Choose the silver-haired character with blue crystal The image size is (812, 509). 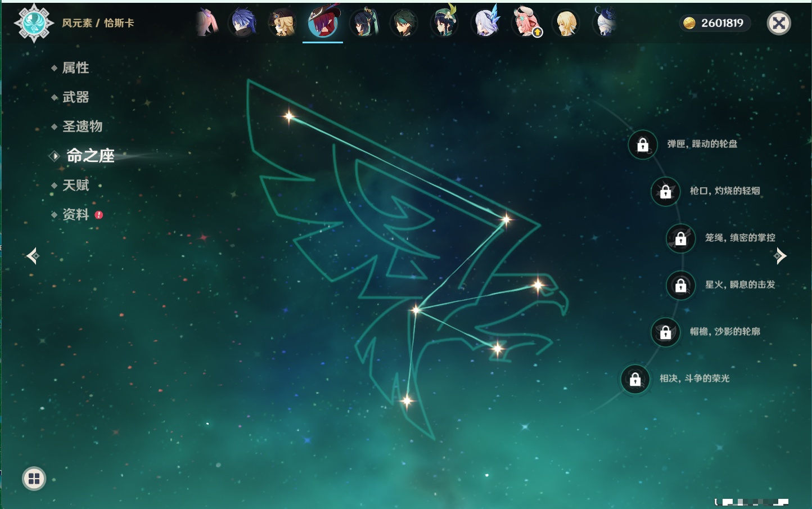pyautogui.click(x=485, y=23)
